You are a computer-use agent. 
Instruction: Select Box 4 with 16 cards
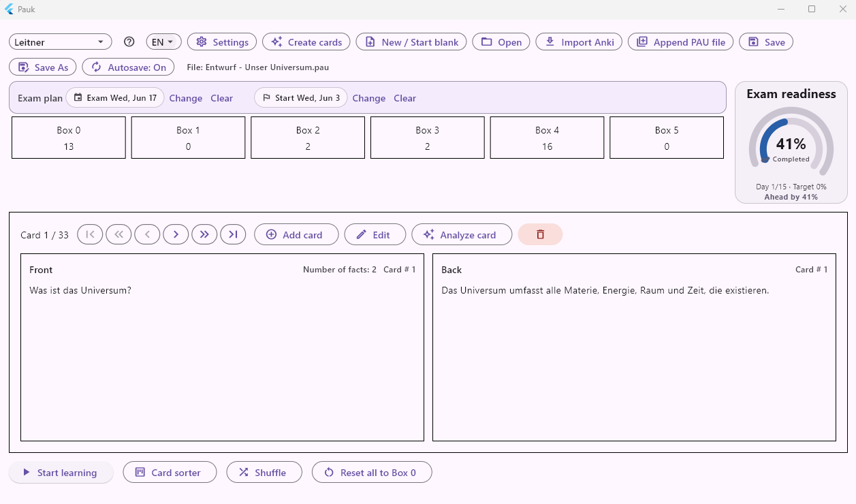tap(547, 138)
